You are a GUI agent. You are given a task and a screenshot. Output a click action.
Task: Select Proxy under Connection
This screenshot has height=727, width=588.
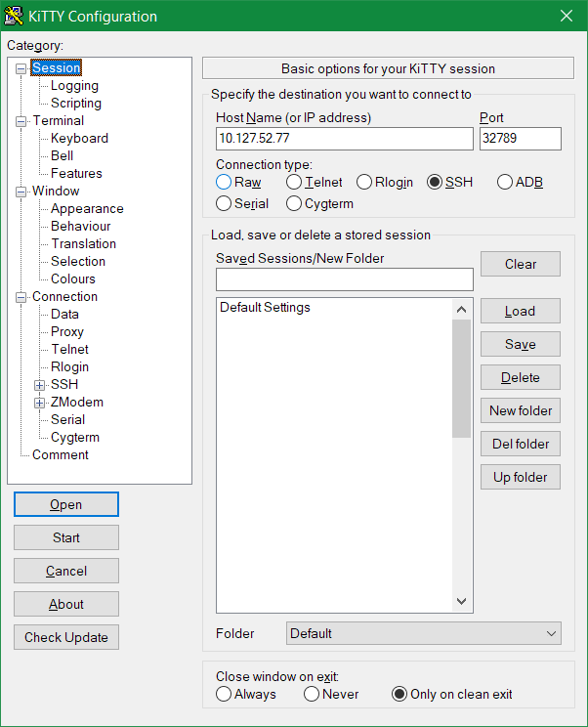click(x=67, y=332)
